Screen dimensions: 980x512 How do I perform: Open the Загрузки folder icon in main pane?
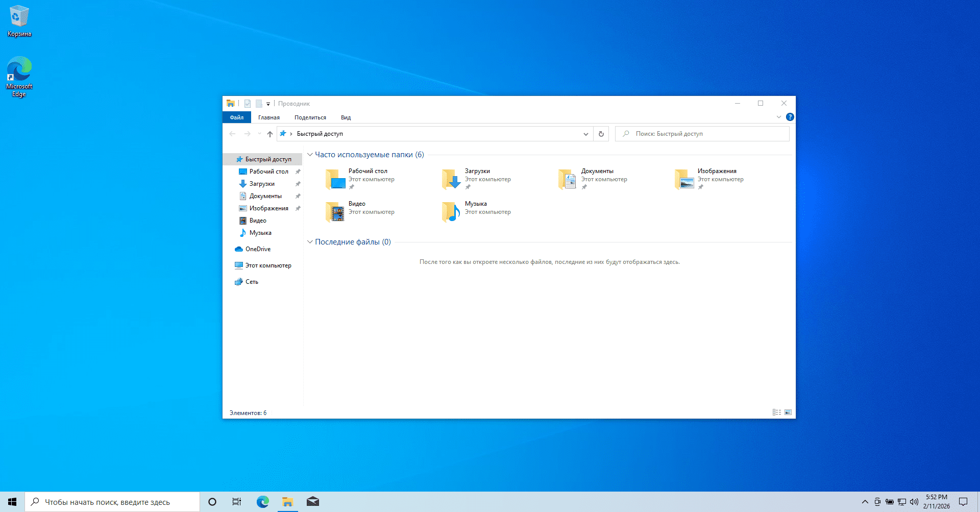pos(451,179)
